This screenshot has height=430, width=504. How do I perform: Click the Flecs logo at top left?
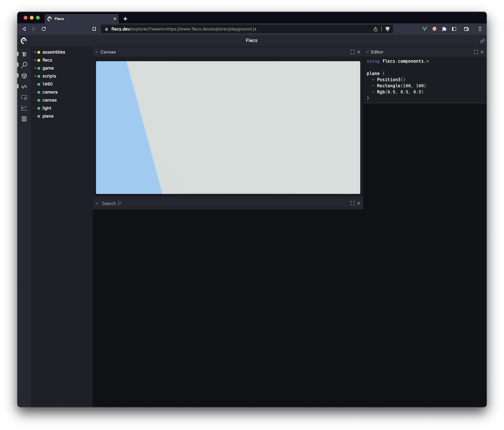[x=24, y=40]
